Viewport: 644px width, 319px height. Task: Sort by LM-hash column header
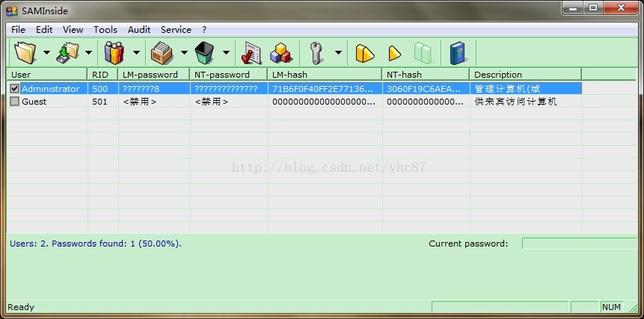coord(325,75)
